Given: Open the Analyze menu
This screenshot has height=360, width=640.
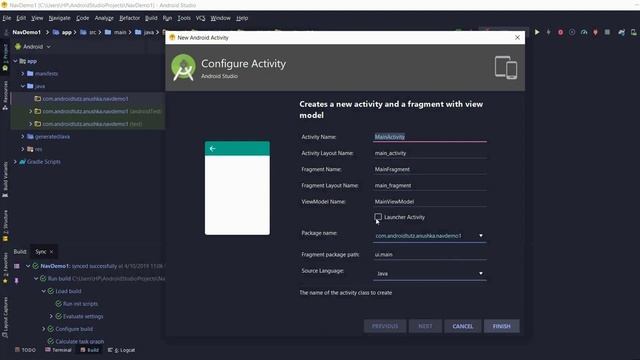Looking at the screenshot, I should pyautogui.click(x=104, y=18).
